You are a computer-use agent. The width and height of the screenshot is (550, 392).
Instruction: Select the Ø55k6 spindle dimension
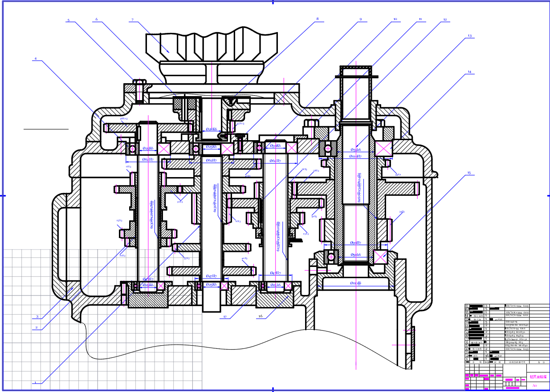point(356,150)
